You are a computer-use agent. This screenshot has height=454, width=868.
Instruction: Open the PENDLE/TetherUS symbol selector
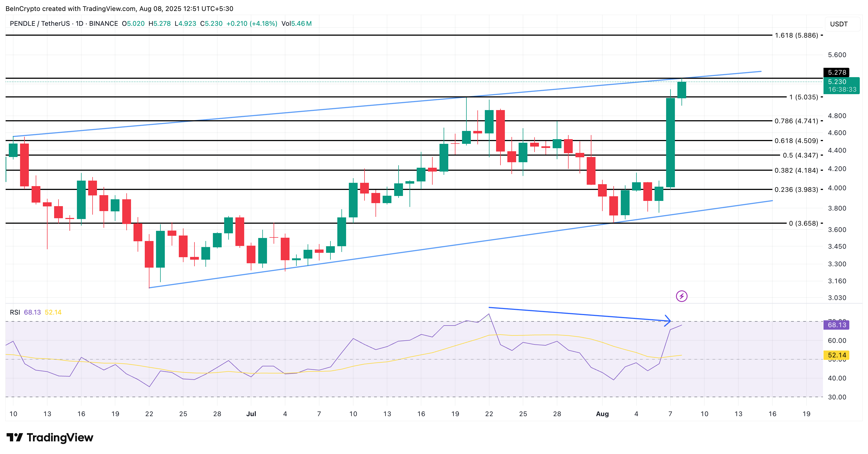(x=40, y=24)
